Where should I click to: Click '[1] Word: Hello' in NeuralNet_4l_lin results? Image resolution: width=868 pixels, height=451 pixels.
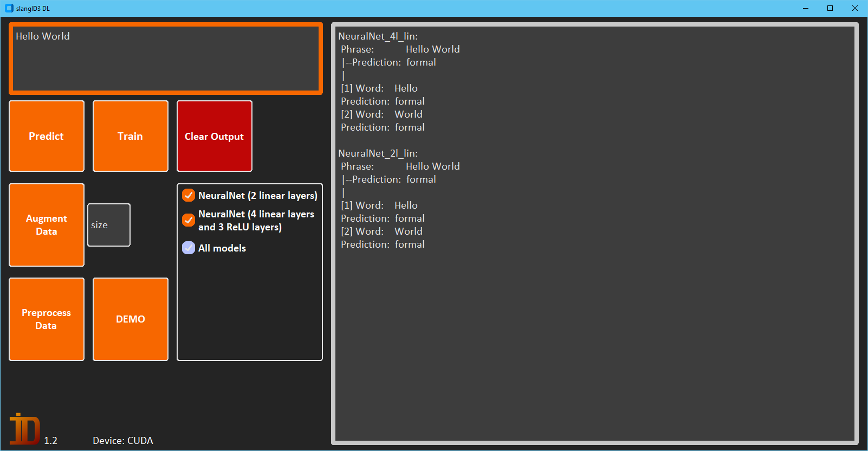click(379, 88)
